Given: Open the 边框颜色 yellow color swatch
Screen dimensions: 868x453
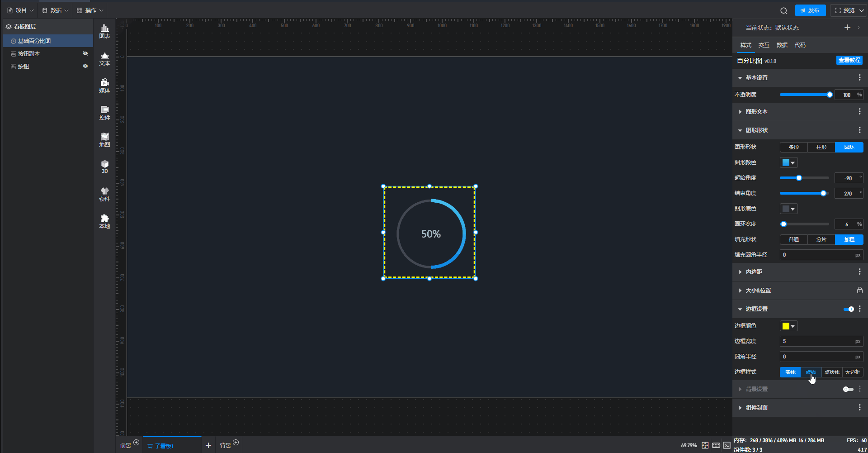Looking at the screenshot, I should [x=788, y=326].
